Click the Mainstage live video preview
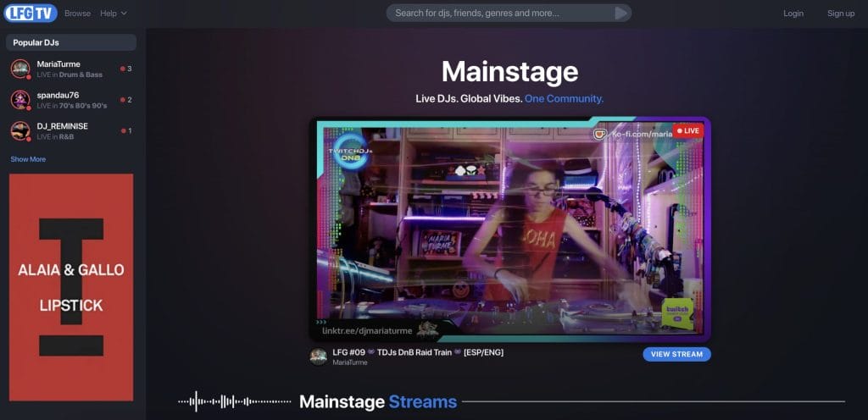 coord(509,229)
